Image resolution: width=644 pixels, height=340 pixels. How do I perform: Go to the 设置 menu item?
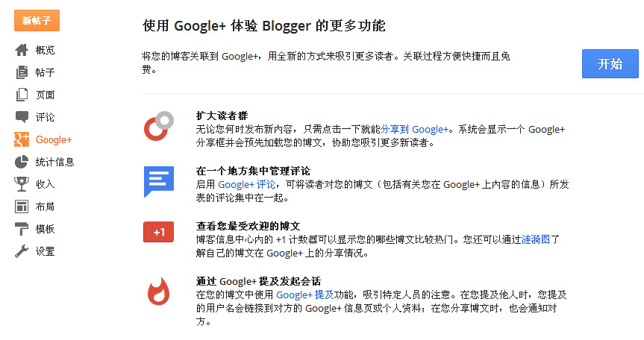pos(46,251)
